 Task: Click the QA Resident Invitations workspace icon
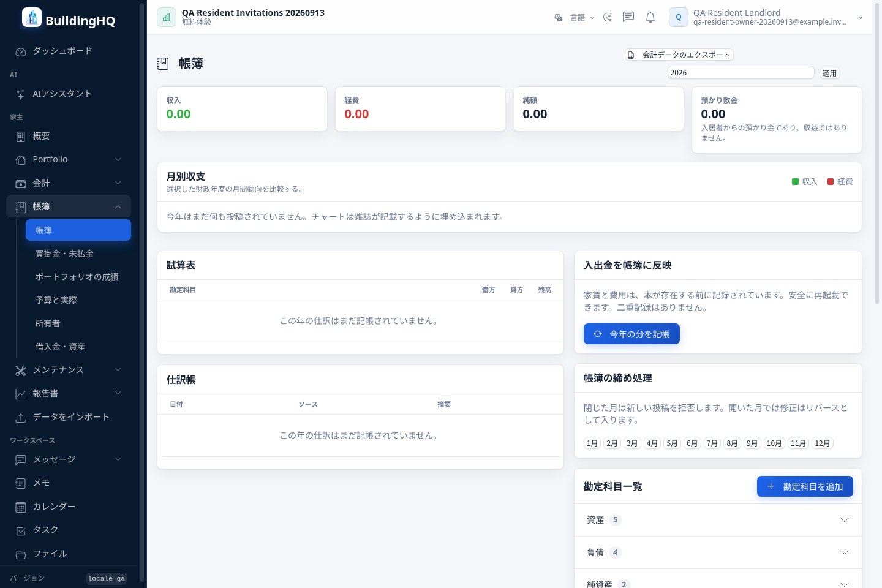[167, 17]
